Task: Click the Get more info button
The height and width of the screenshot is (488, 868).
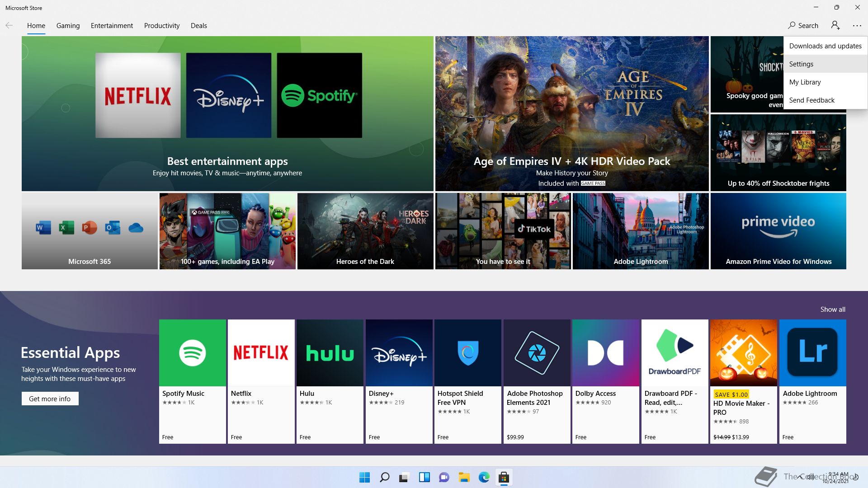Action: coord(50,399)
